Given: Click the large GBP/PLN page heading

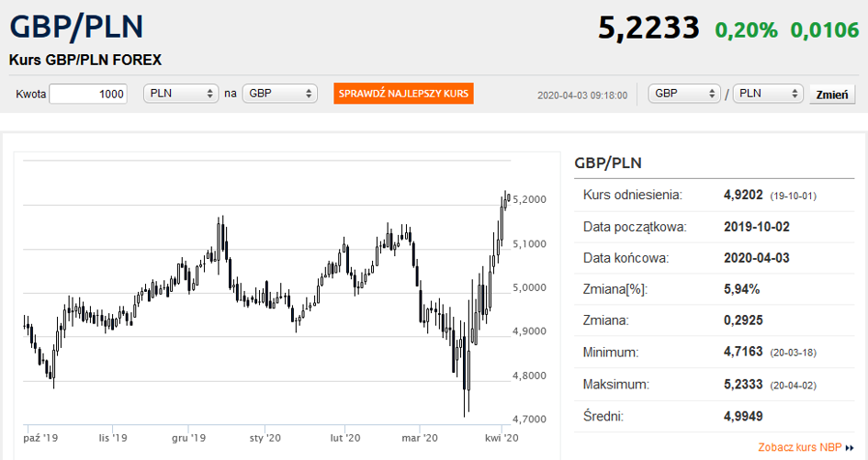Looking at the screenshot, I should point(76,27).
